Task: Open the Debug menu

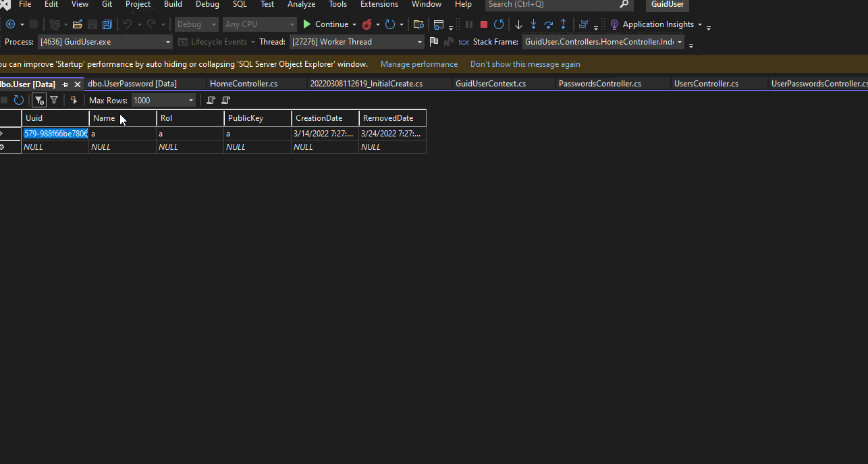Action: tap(207, 4)
